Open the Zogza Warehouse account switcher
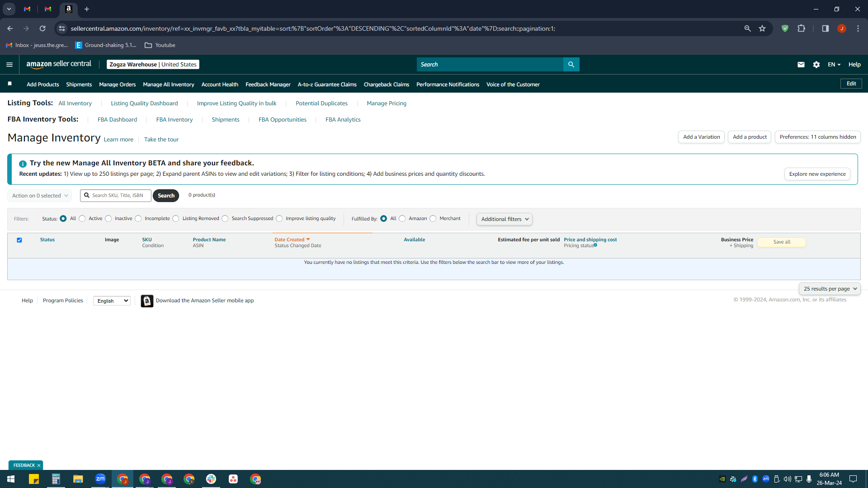Screen dimensions: 868x488 [153, 65]
